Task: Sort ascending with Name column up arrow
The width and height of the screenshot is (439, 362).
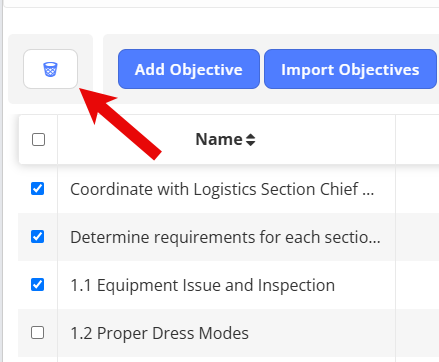Action: 251,136
